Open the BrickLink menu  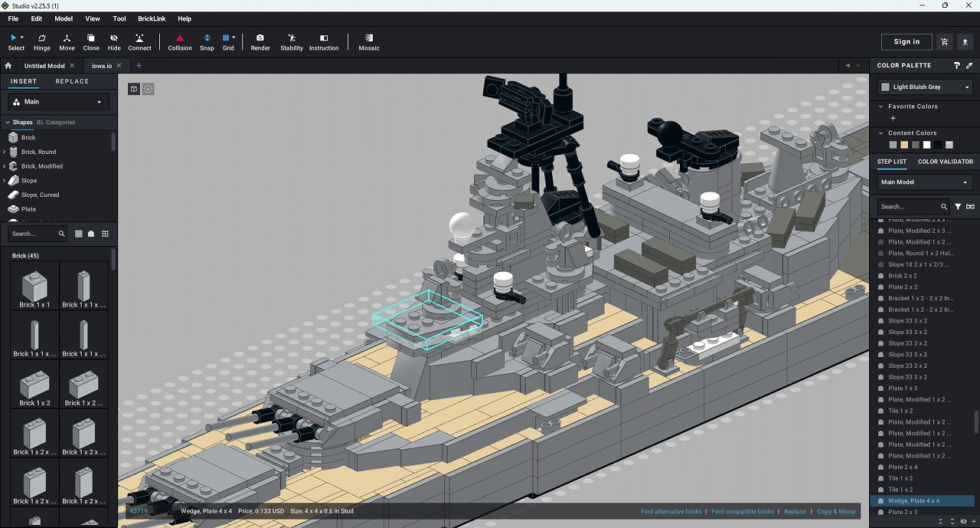click(x=152, y=18)
